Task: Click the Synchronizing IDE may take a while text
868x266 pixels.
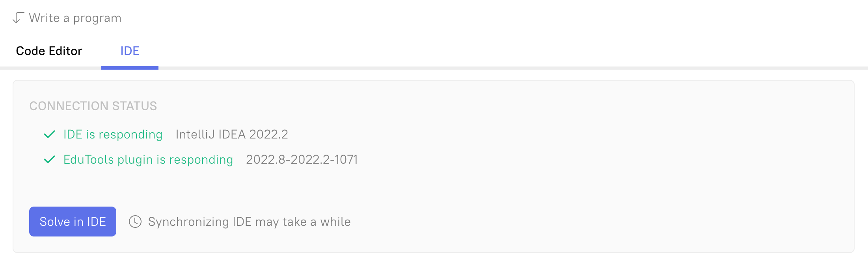Action: point(250,222)
